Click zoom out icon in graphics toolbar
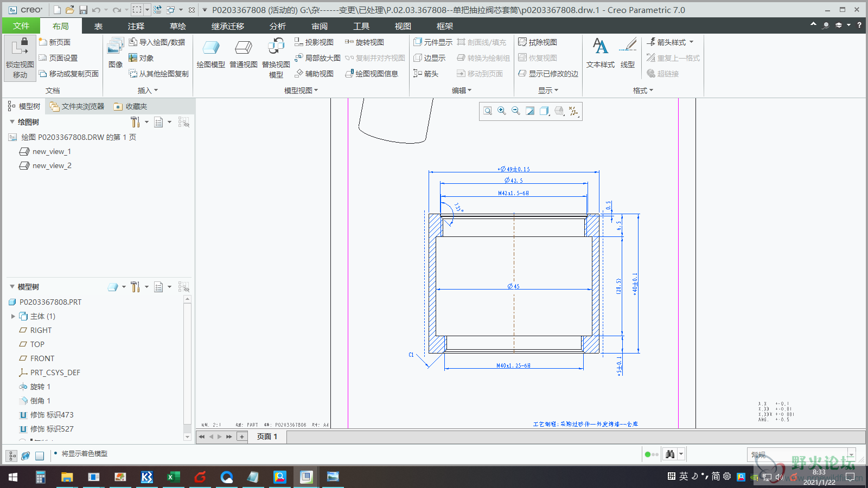Screen dimensions: 868x488 coord(516,111)
